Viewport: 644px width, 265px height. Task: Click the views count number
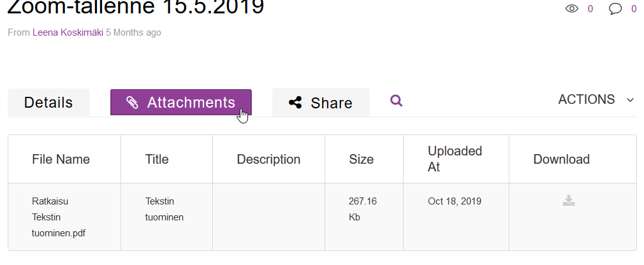(590, 9)
